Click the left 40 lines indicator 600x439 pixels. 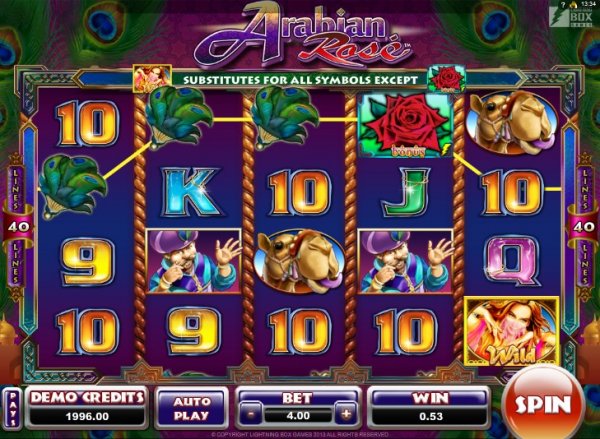tap(18, 227)
